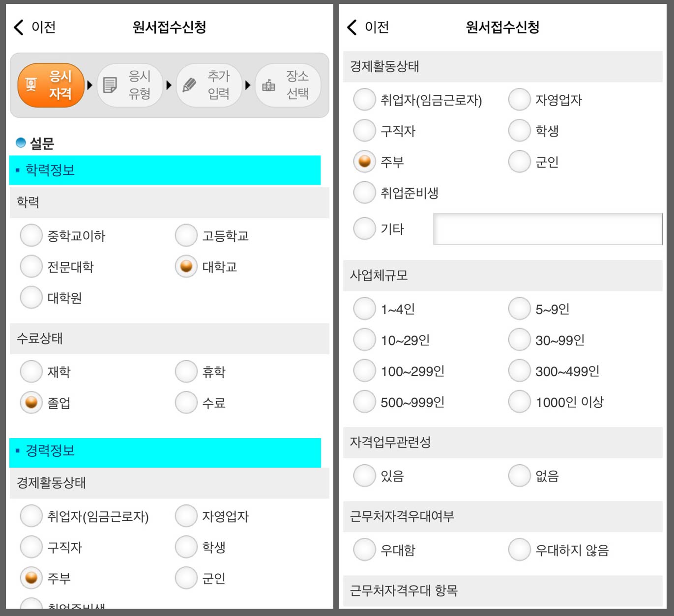Tap the back chevron on the left screen
Screen dimensions: 674x616
tap(18, 28)
